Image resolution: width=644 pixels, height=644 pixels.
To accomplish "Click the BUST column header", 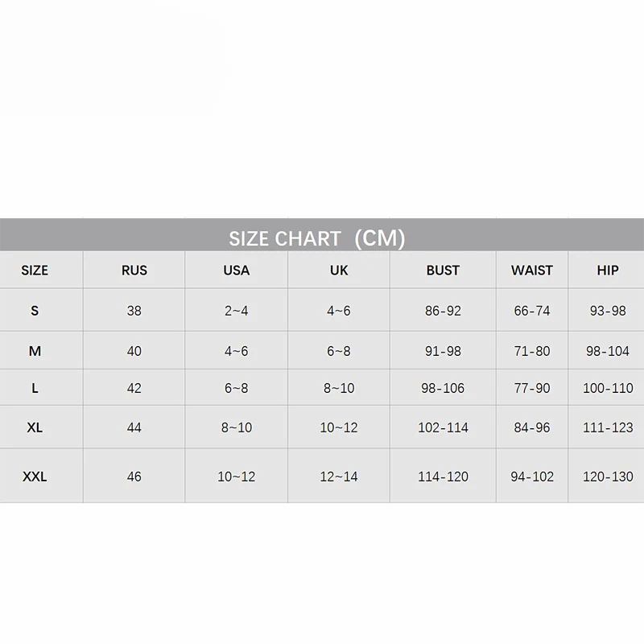I will [x=443, y=270].
